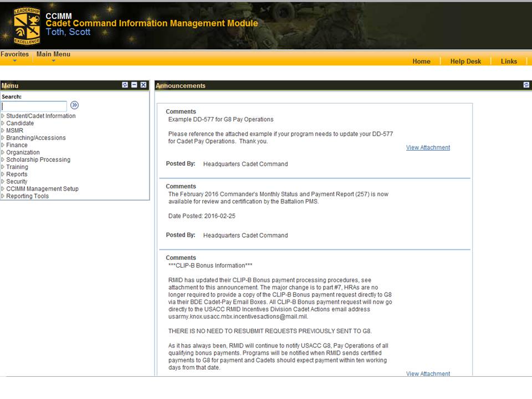Expand the Reports menu folder
The image size is (532, 399).
click(x=17, y=174)
